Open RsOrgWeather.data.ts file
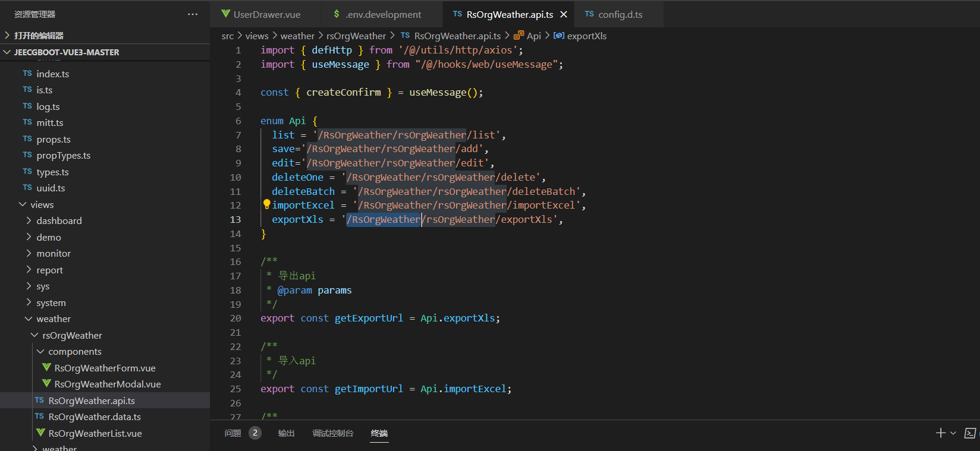Viewport: 980px width, 451px height. point(105,417)
